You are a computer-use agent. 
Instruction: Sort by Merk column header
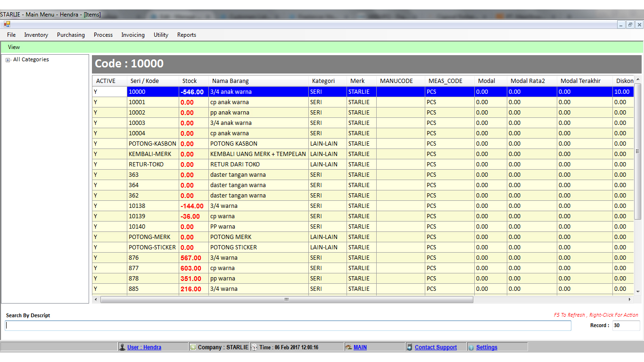362,81
